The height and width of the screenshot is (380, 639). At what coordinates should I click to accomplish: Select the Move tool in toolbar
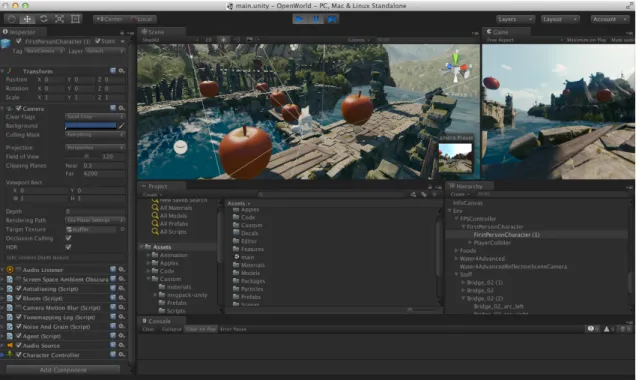click(x=27, y=19)
